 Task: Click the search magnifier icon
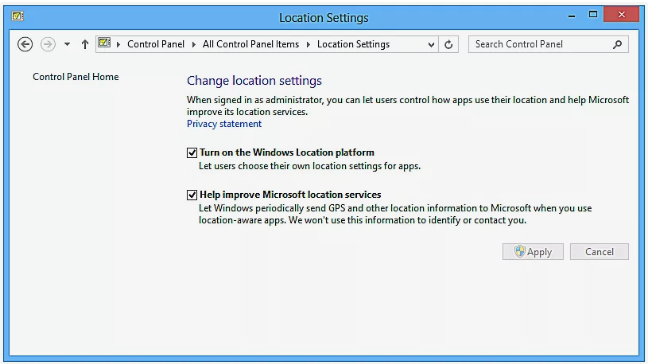[x=617, y=44]
